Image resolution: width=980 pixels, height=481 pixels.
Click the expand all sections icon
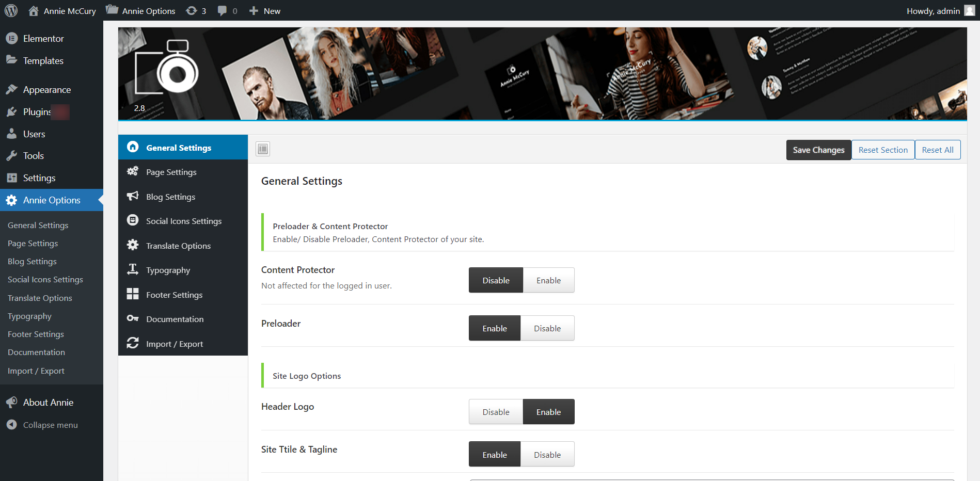point(263,149)
